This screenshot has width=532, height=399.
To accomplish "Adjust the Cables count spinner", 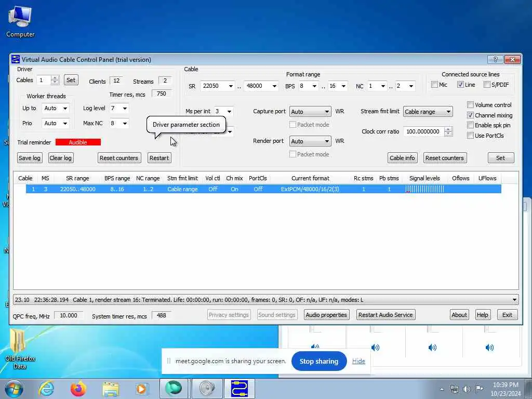I will tap(55, 80).
